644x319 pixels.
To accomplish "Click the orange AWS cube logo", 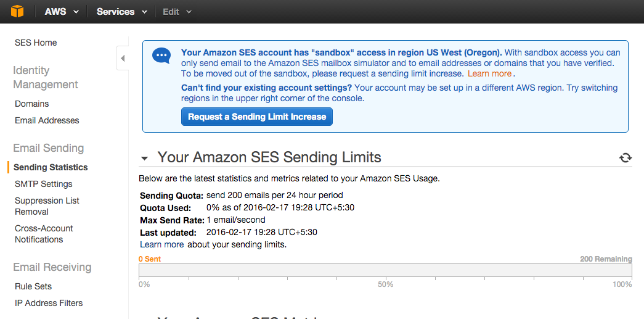I will pyautogui.click(x=17, y=12).
